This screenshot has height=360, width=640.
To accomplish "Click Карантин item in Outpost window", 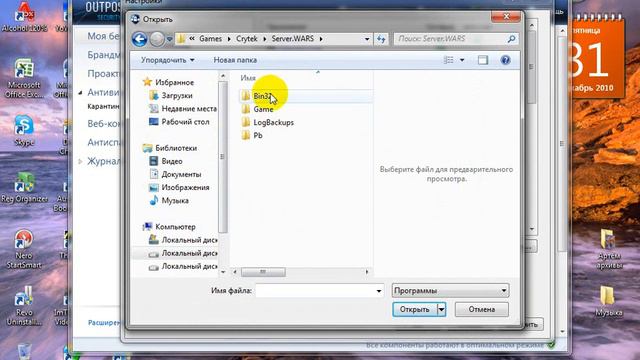I will point(103,107).
